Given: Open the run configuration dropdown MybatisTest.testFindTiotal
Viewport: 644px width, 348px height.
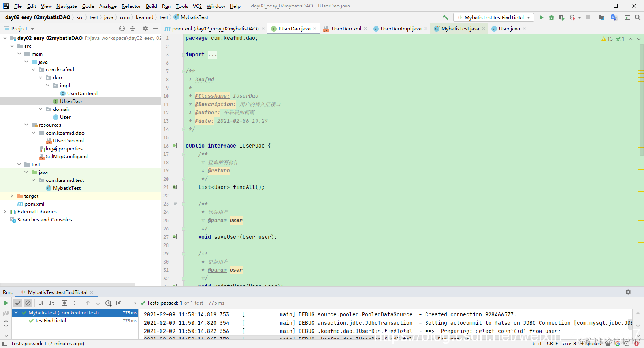Looking at the screenshot, I should tap(494, 17).
